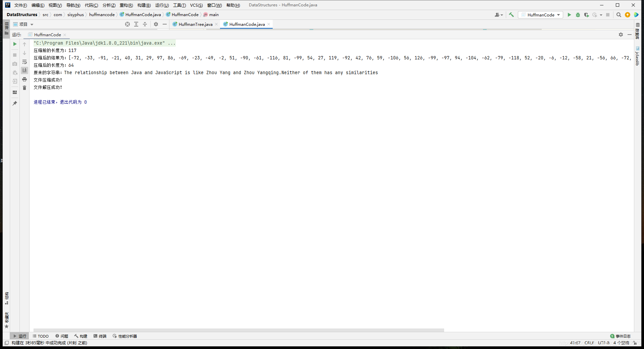The image size is (644, 349).
Task: Open the 视图(V) menu
Action: pyautogui.click(x=55, y=5)
